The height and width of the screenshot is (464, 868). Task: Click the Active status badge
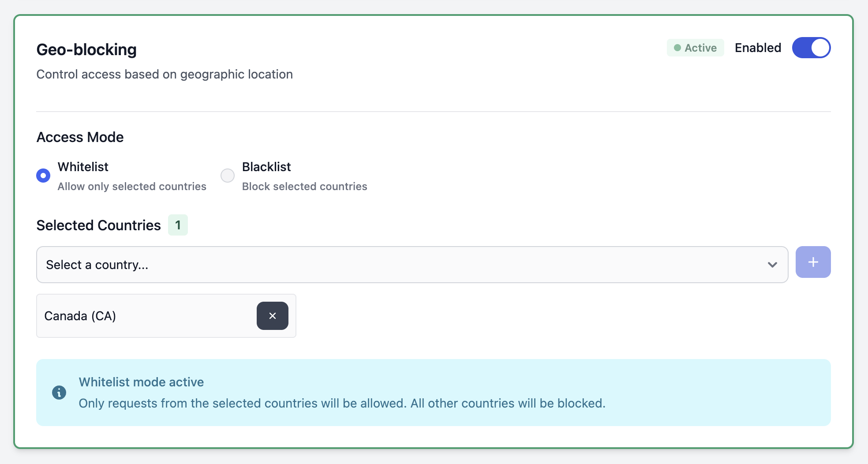[x=695, y=48]
